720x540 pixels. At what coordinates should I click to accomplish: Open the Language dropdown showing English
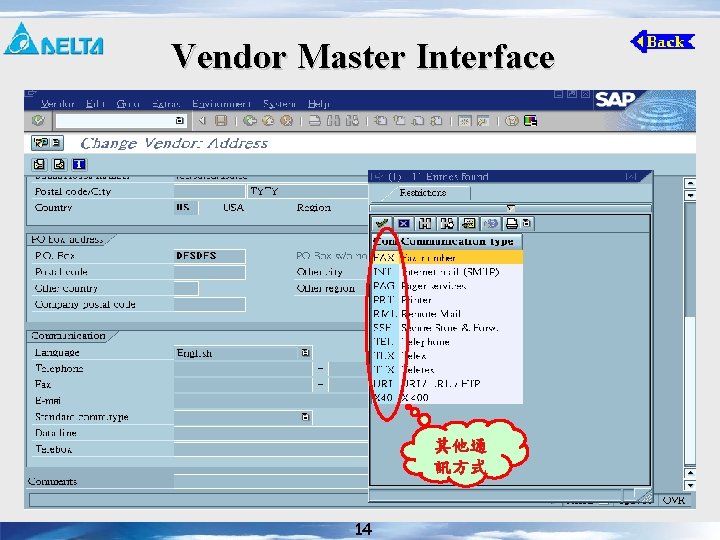305,353
